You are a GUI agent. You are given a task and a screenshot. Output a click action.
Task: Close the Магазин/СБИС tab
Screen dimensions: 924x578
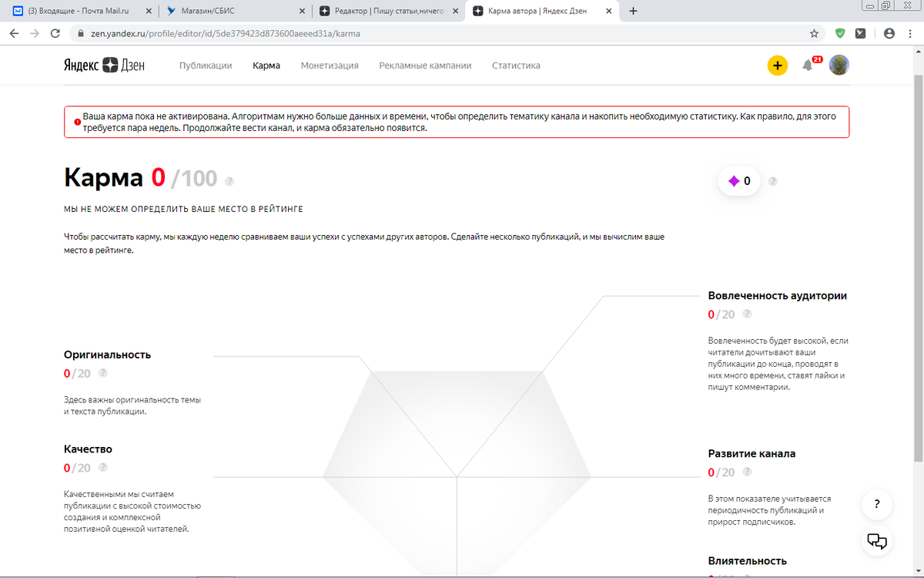click(301, 12)
